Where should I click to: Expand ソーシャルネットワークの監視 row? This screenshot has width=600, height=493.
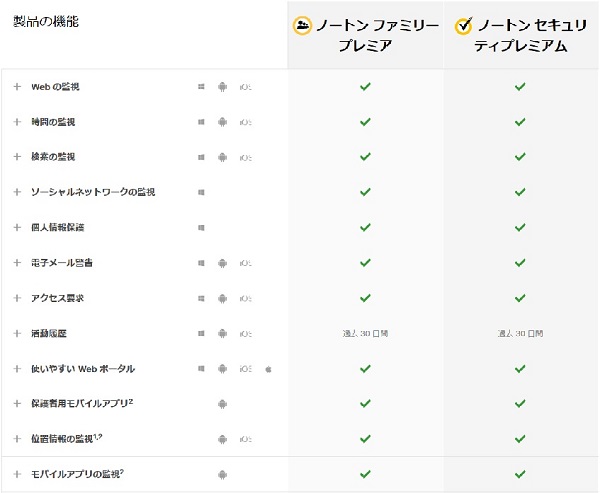click(17, 192)
